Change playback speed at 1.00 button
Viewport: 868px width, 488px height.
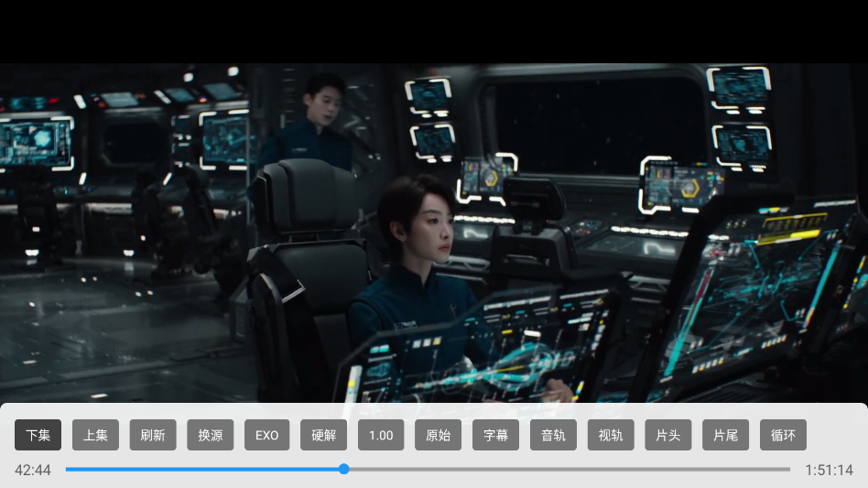[381, 435]
